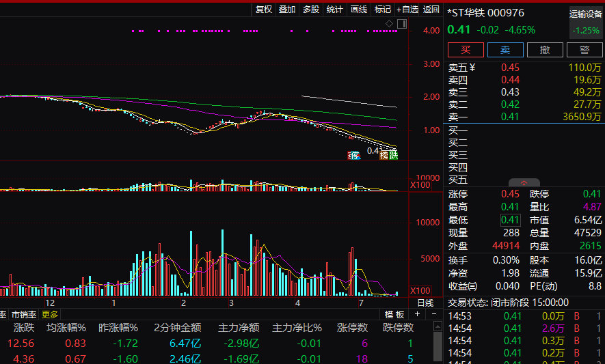Click the 卖五 price 0.45
This screenshot has height=364, width=605.
(x=510, y=68)
